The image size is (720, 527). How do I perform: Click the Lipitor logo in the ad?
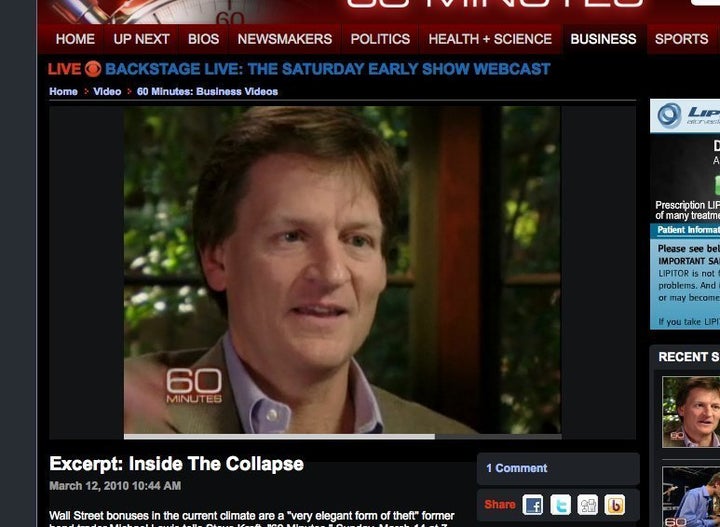(x=687, y=116)
